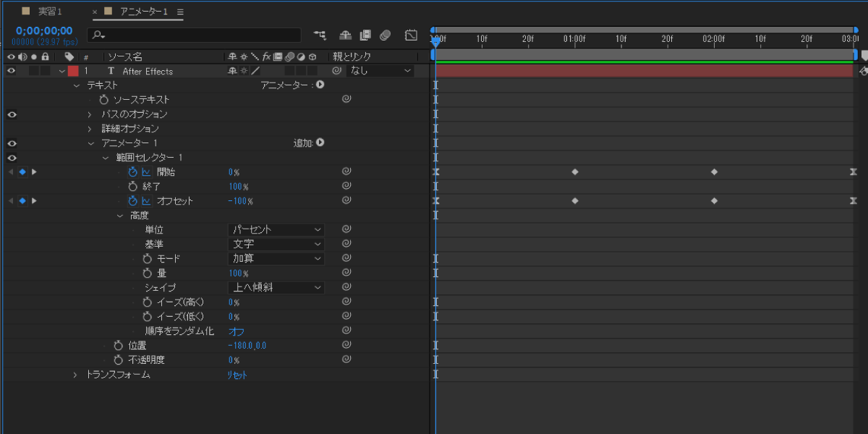
Task: Open the アニメーター add flyout button
Action: [x=320, y=85]
